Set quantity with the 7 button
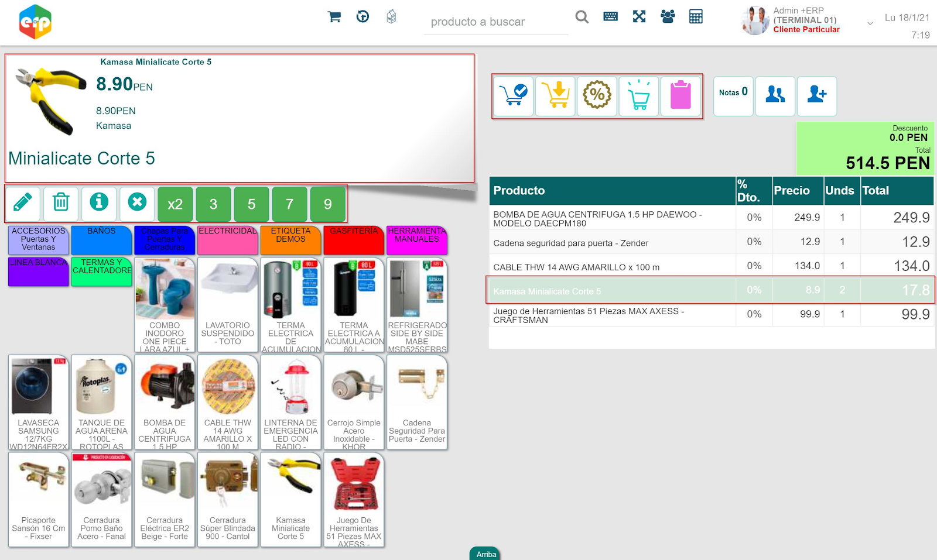 pos(289,204)
